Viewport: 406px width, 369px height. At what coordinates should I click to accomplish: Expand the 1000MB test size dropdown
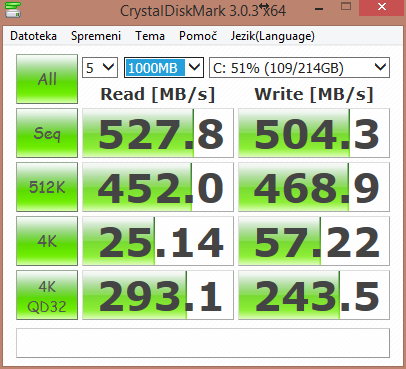coord(164,68)
